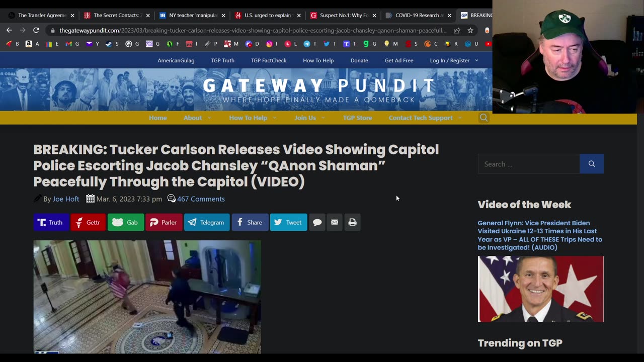Image resolution: width=644 pixels, height=362 pixels.
Task: Submit sidebar search with blue magnifier button
Action: (592, 164)
